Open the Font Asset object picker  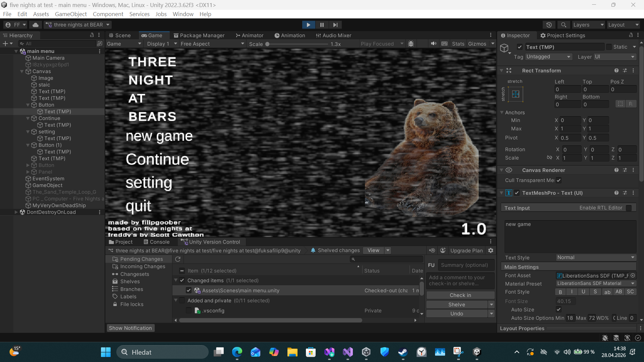point(633,276)
